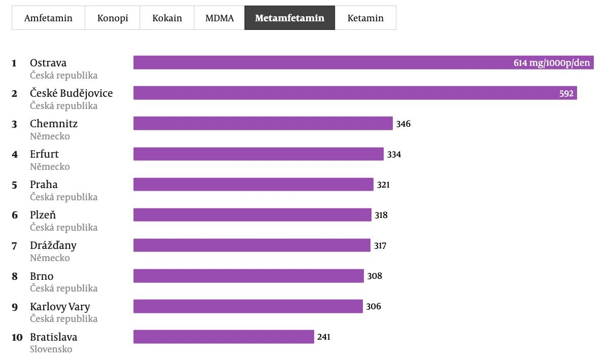Click the 346 value beside Chemnitz
Screen dimensions: 606x364
(x=403, y=124)
